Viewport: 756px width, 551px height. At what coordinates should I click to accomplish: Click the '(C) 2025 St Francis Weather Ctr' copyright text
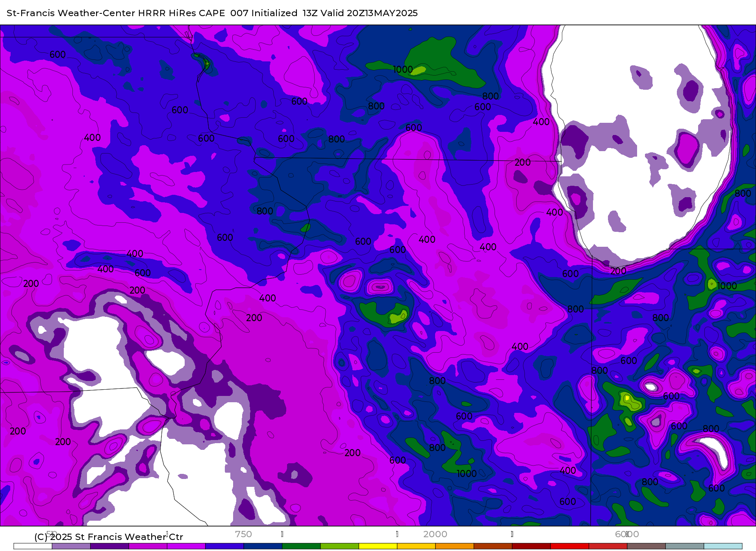[109, 537]
